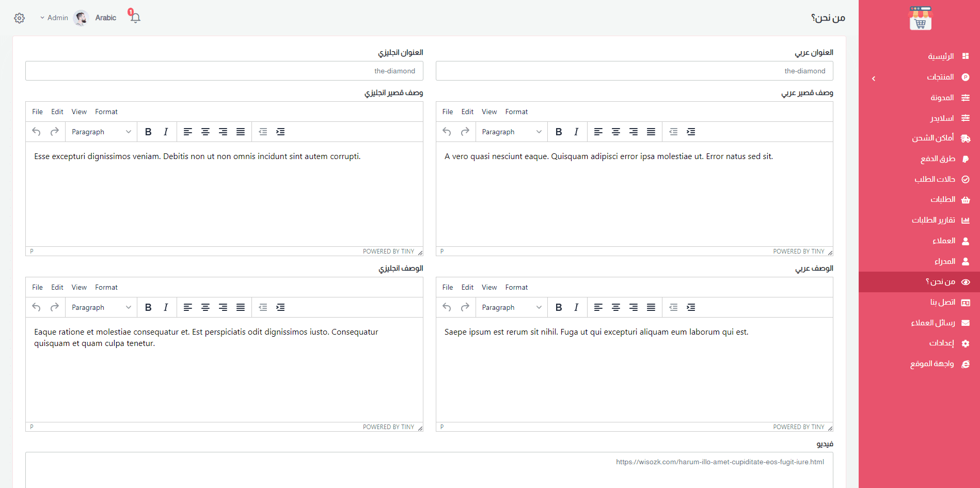Open the الطلبات sidebar link

943,199
